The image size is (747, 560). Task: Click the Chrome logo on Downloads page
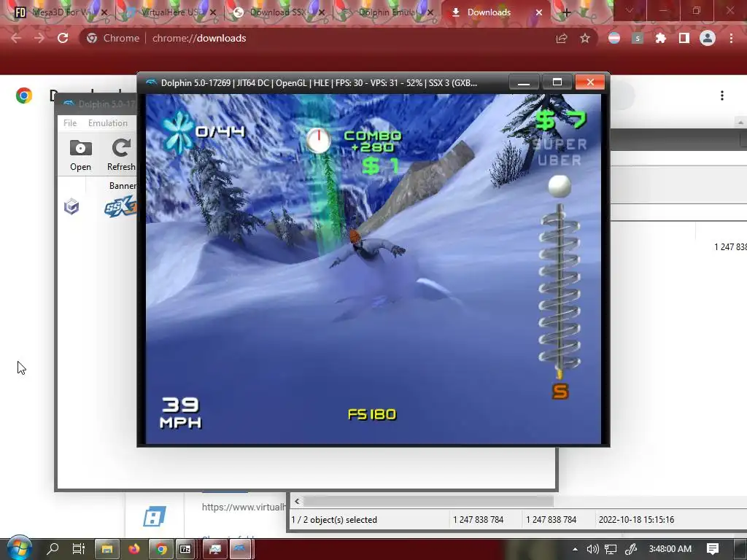pyautogui.click(x=24, y=96)
